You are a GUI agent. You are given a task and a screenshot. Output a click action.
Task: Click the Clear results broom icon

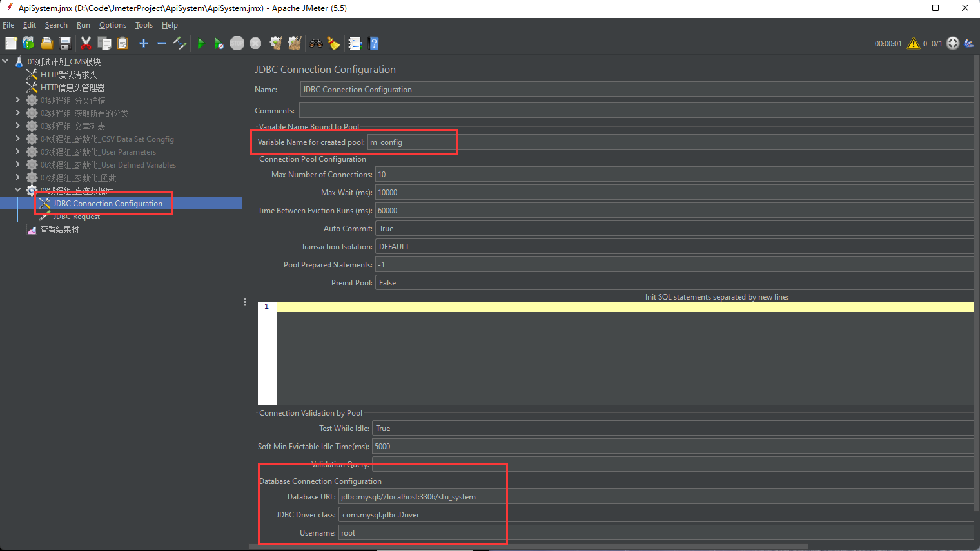(x=276, y=43)
